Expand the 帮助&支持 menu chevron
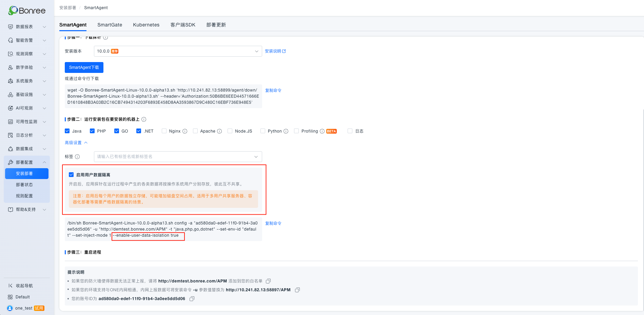The height and width of the screenshot is (315, 644). click(44, 210)
